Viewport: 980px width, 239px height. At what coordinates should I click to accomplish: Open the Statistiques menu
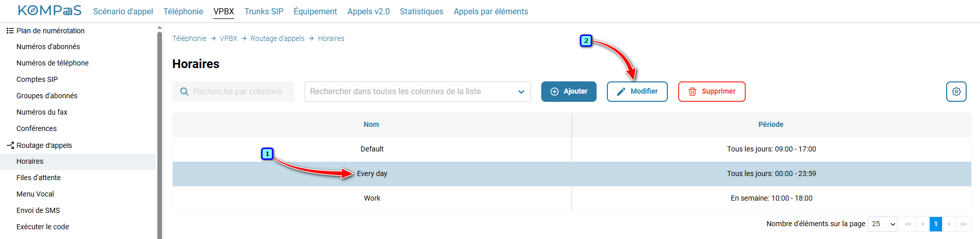421,11
